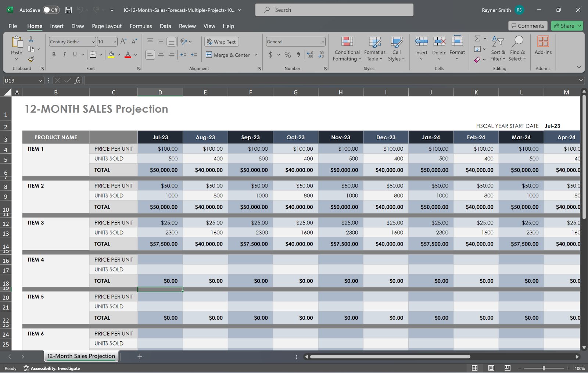The image size is (588, 373).
Task: Open the File menu
Action: point(13,26)
